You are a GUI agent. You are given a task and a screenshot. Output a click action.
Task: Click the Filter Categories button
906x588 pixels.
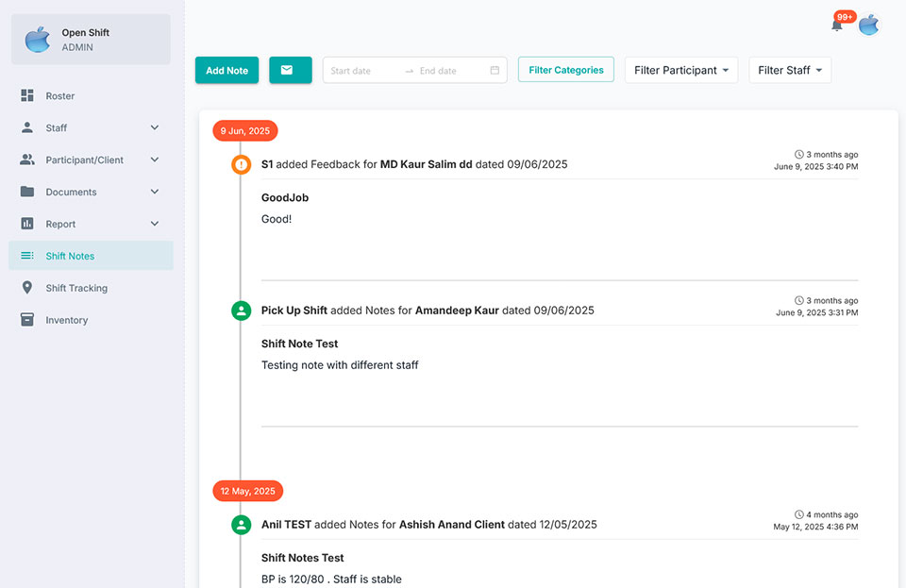565,70
